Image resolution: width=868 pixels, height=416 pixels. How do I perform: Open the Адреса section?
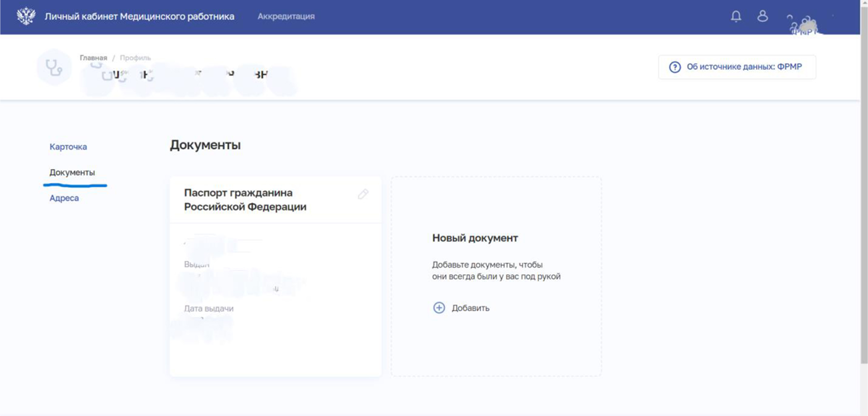tap(64, 198)
